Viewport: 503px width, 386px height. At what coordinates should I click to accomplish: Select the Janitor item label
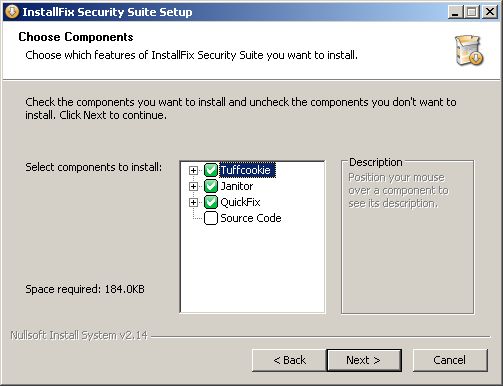pos(237,186)
